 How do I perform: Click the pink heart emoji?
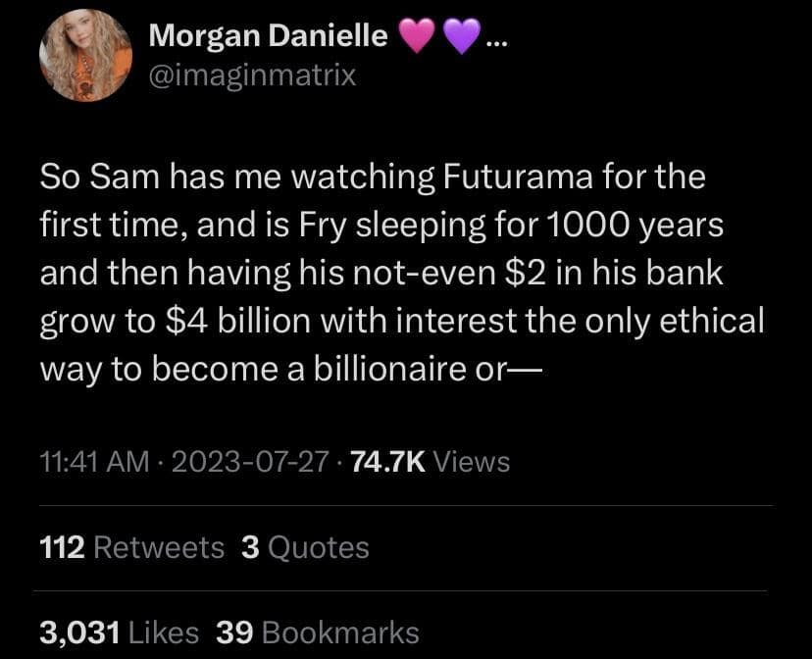click(x=416, y=37)
